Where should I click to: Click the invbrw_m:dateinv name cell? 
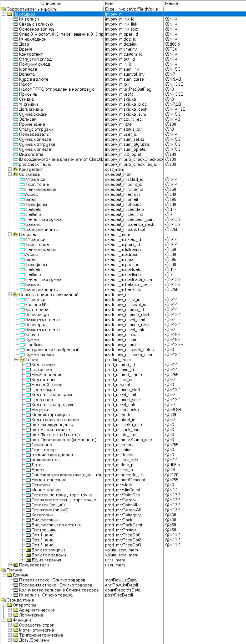(121, 44)
